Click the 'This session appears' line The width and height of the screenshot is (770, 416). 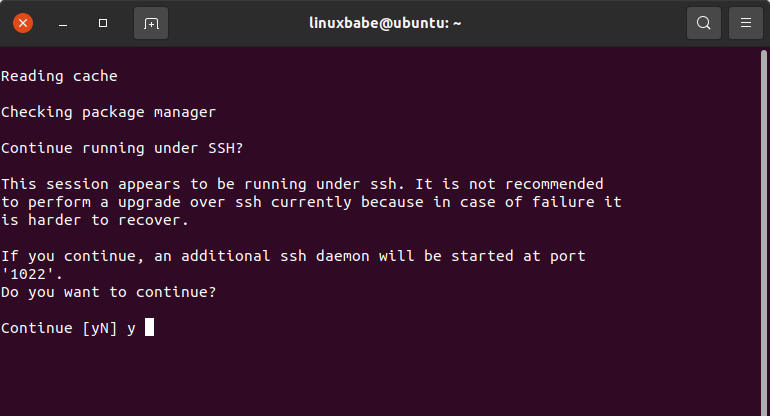point(302,184)
